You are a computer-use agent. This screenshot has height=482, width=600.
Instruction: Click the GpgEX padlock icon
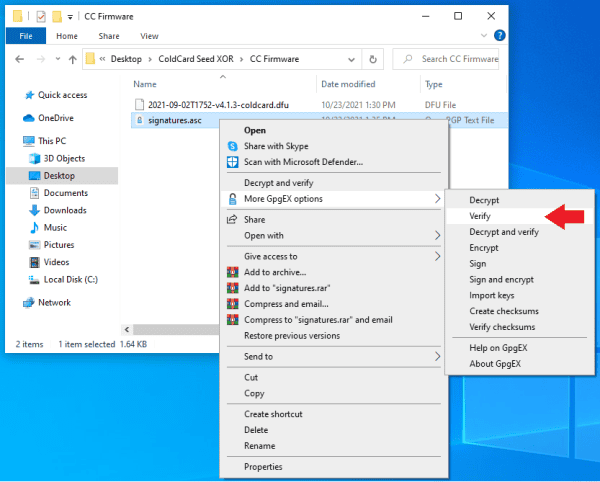click(x=232, y=199)
